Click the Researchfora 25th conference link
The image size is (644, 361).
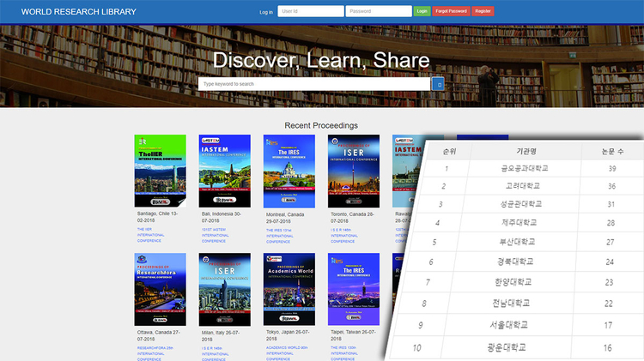[x=155, y=353]
